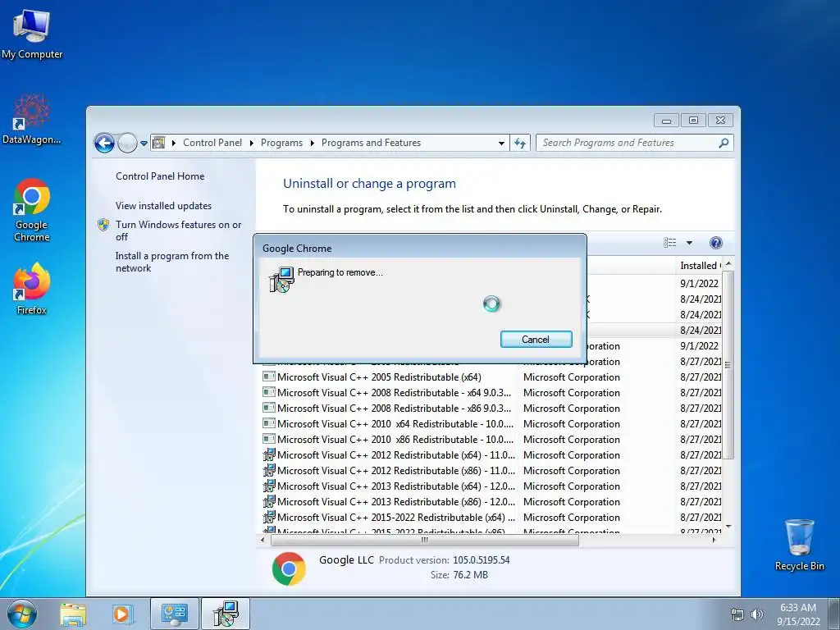
Task: Click Chrome logo in details pane
Action: coord(289,568)
